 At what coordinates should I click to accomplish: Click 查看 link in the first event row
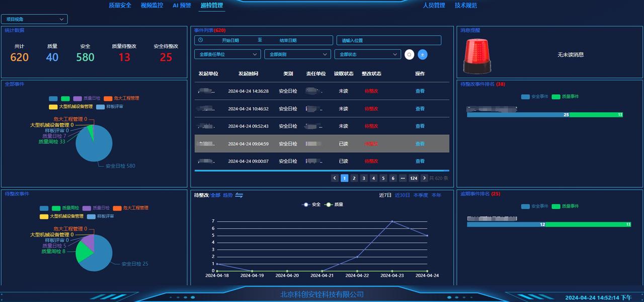coord(420,91)
